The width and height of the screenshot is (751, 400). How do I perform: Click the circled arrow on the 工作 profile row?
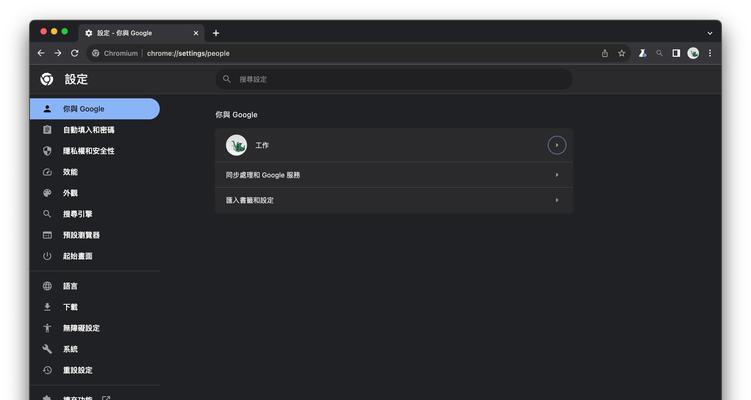(557, 145)
